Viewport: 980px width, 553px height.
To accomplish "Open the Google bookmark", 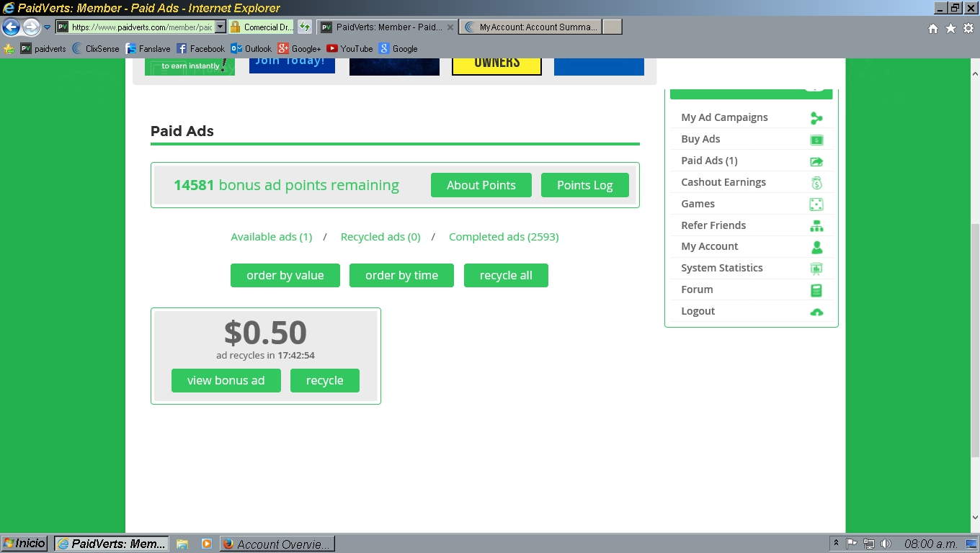I will (398, 49).
